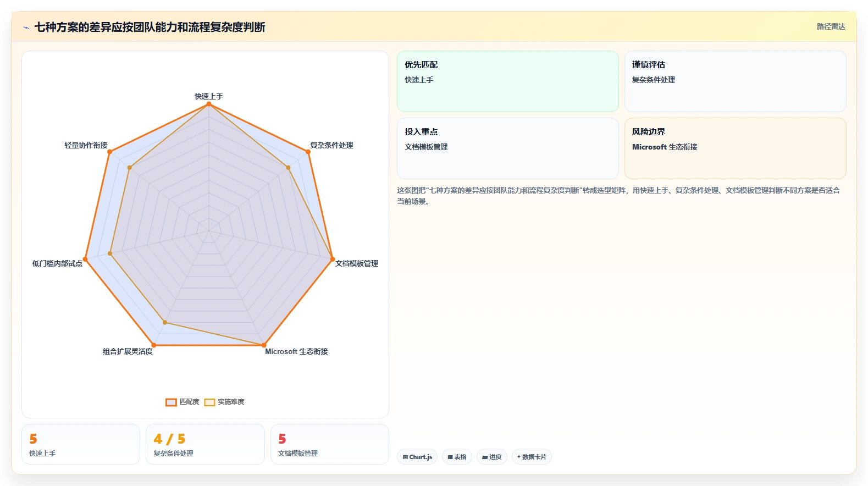Image resolution: width=868 pixels, height=486 pixels.
Task: Click the page title 七种方案的差异 heading
Action: coord(150,27)
